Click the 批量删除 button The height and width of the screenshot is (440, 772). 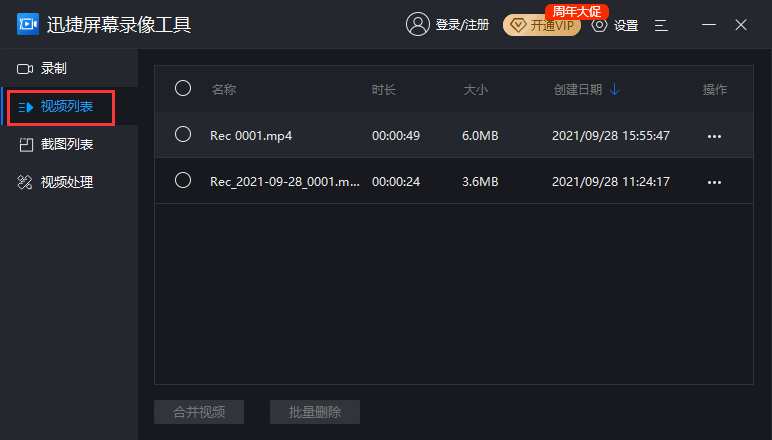click(315, 412)
